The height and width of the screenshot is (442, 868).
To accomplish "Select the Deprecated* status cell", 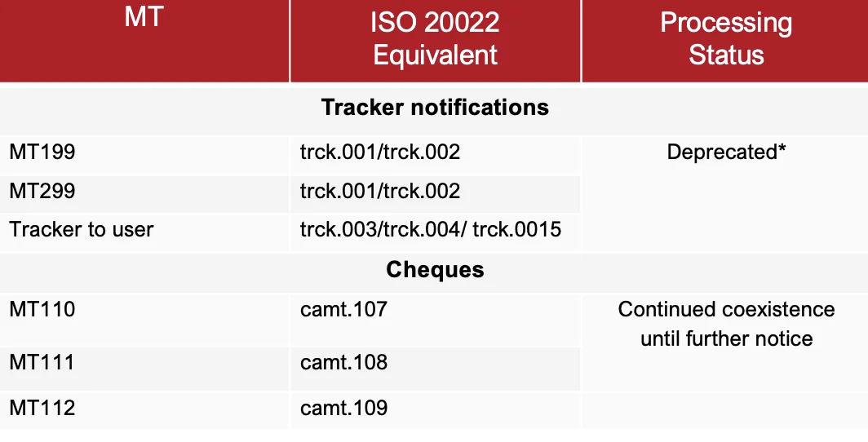I will 725,152.
